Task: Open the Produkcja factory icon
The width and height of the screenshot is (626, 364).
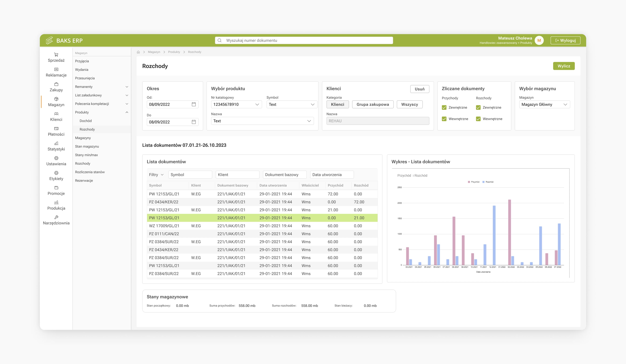Action: [56, 202]
